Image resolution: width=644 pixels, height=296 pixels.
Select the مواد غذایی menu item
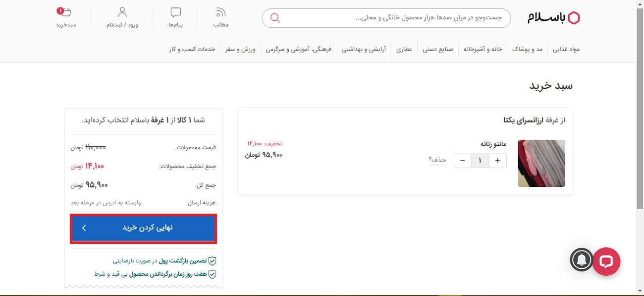coord(565,49)
